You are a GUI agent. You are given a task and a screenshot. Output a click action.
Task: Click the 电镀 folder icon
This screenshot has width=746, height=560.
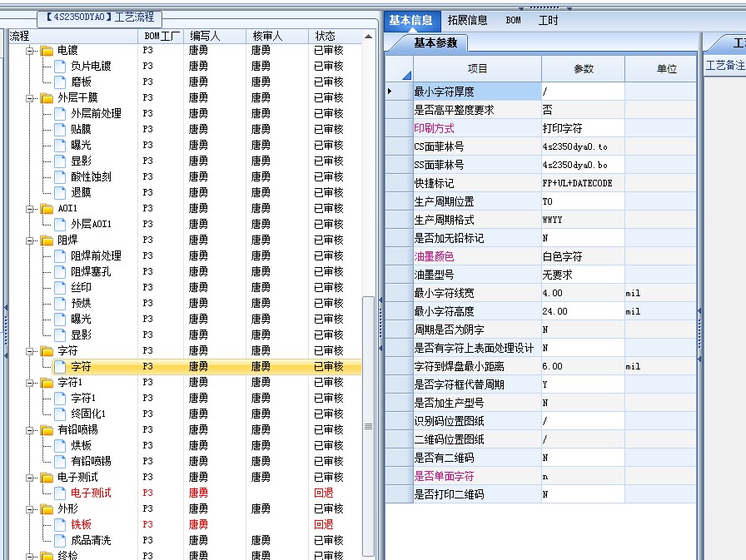(47, 51)
